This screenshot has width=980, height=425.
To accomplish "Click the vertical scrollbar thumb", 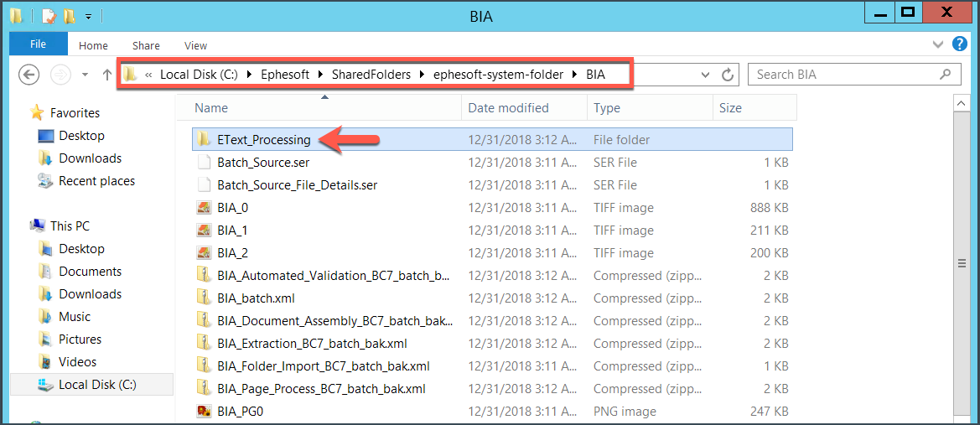I will point(962,264).
